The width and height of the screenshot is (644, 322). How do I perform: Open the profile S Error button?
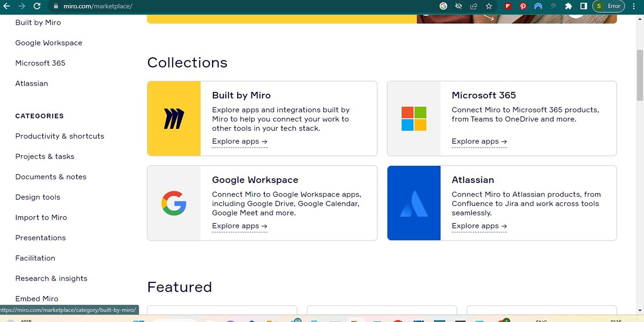pos(609,6)
